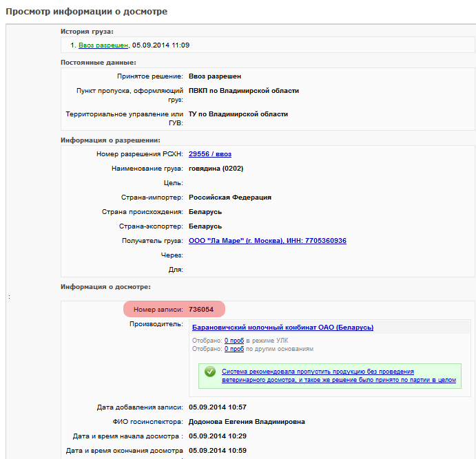Click inspection start time 05.09.2014 10:29
Viewport: 476px width, 459px height.
click(x=217, y=436)
